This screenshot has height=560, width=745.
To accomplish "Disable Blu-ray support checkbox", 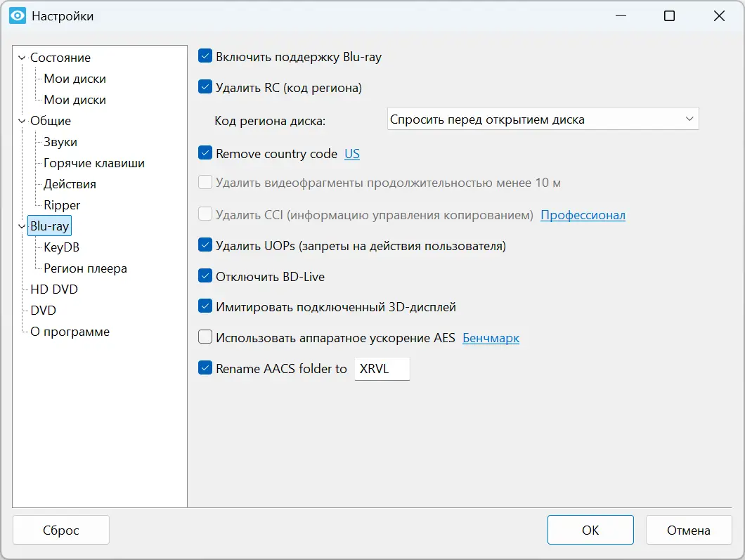I will tap(205, 57).
